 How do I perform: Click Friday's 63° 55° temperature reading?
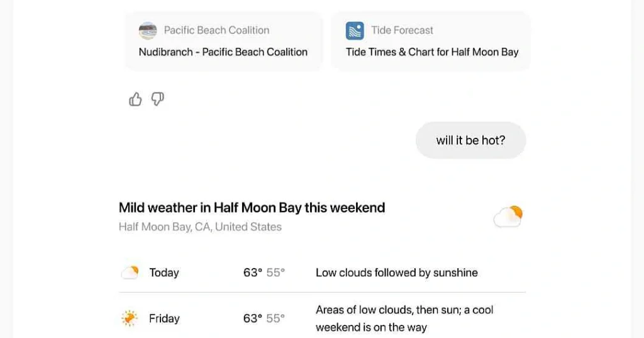pos(264,318)
